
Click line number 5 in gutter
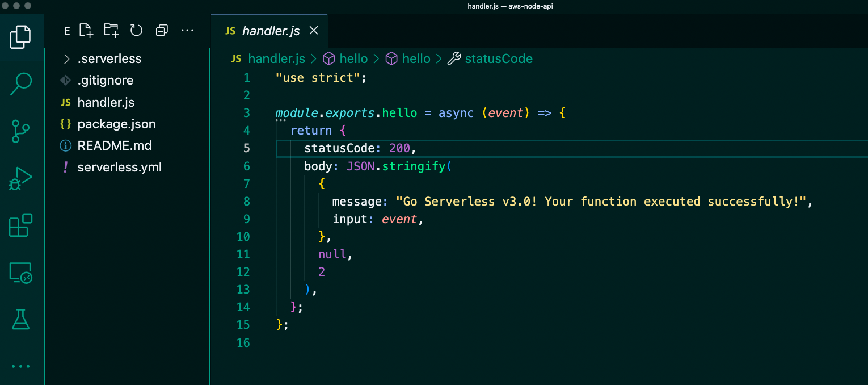pos(246,148)
